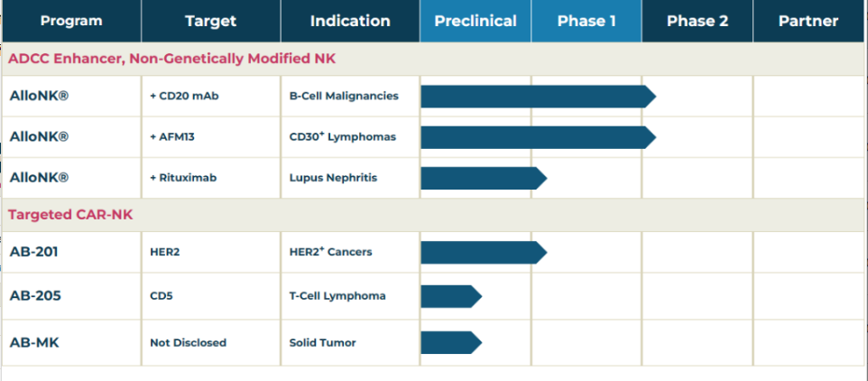Click the HER2+ Cancers progress bar
This screenshot has height=381, width=868.
483,252
